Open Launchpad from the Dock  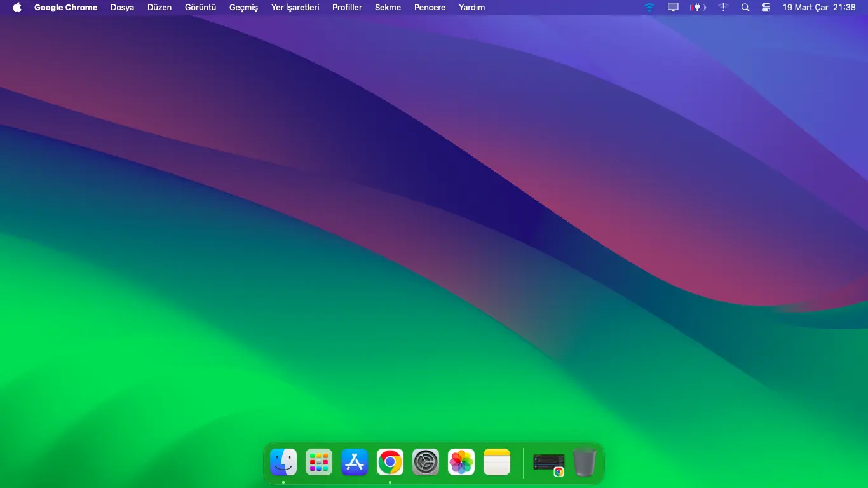[319, 462]
